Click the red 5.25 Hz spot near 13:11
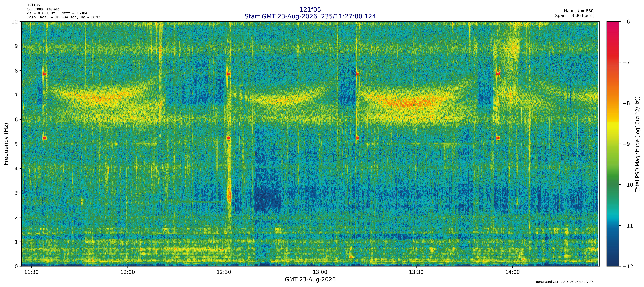 pyautogui.click(x=358, y=138)
